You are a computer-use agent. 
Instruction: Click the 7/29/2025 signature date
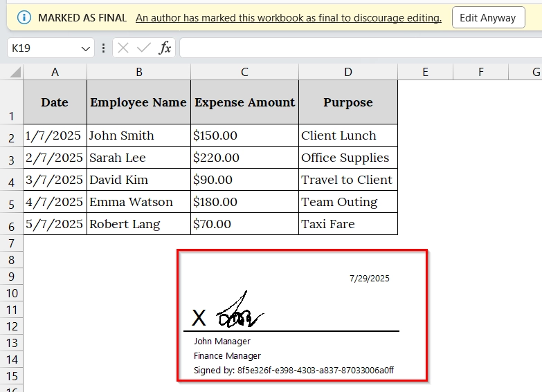point(369,279)
